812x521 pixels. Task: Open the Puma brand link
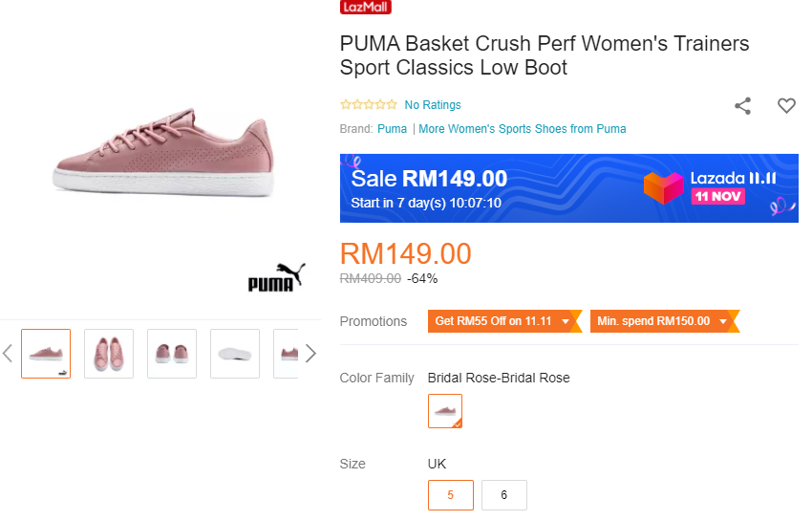click(392, 129)
